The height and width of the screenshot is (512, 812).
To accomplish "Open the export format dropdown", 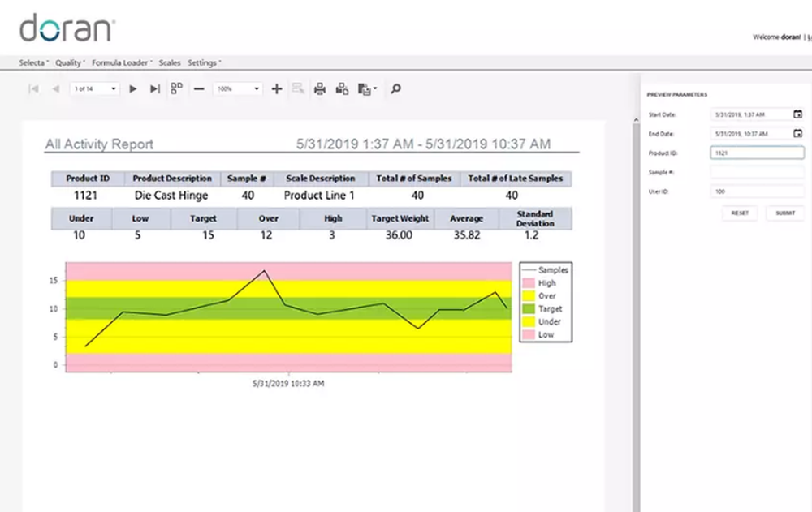I will click(x=367, y=89).
